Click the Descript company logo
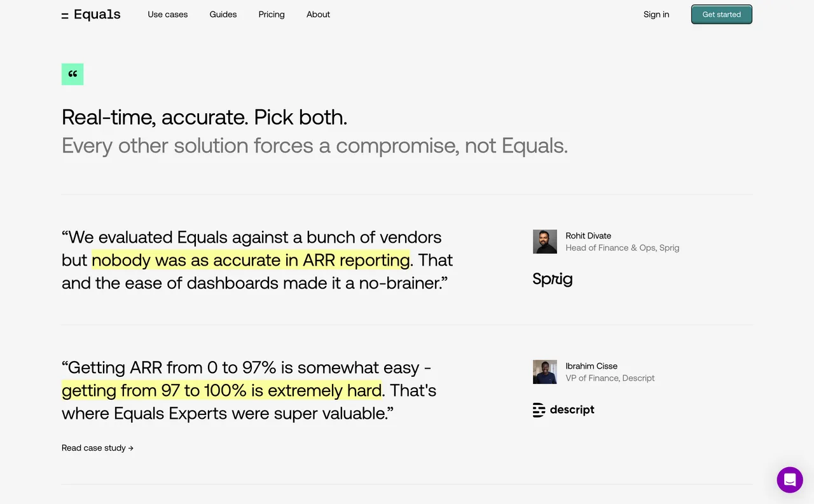The image size is (814, 504). [x=563, y=410]
